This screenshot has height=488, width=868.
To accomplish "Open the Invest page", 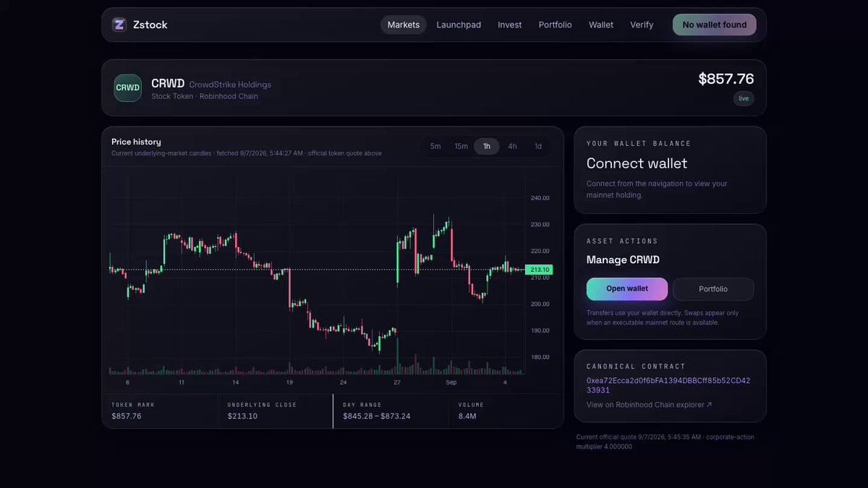I will pos(510,25).
